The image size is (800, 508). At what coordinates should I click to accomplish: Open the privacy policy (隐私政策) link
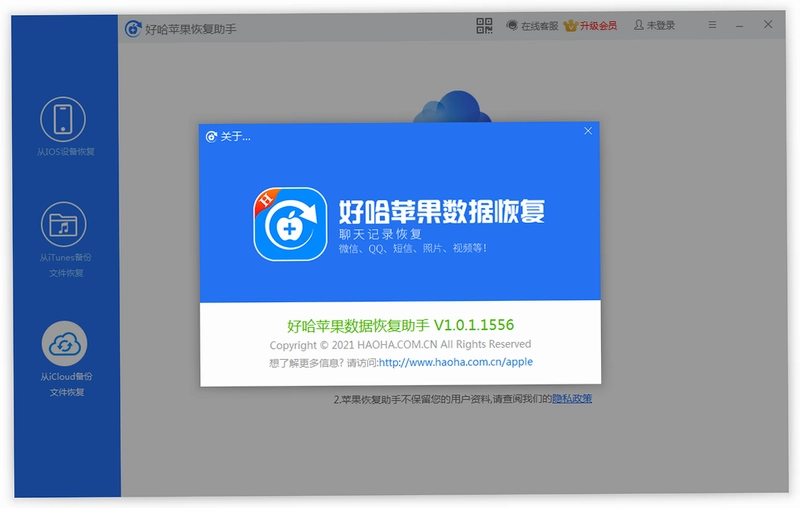click(x=572, y=398)
